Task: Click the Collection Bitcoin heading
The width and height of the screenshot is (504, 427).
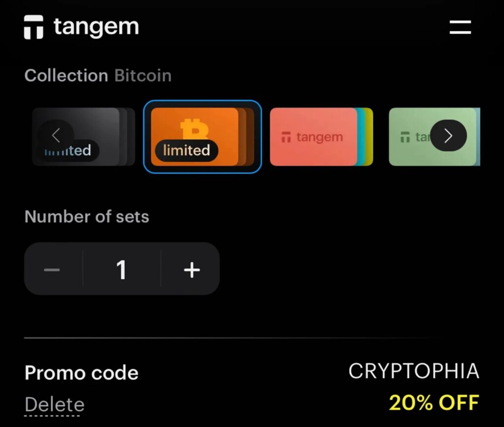Action: 98,75
